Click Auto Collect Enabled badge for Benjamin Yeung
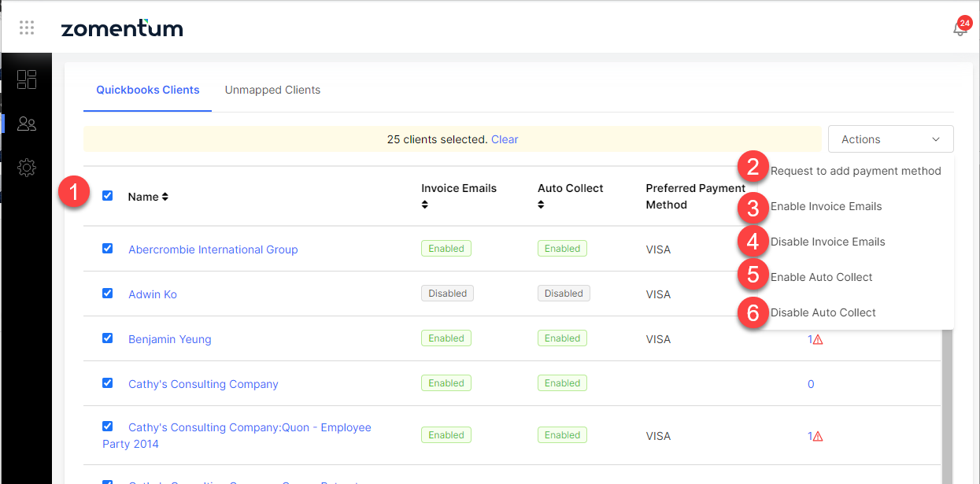 tap(562, 338)
